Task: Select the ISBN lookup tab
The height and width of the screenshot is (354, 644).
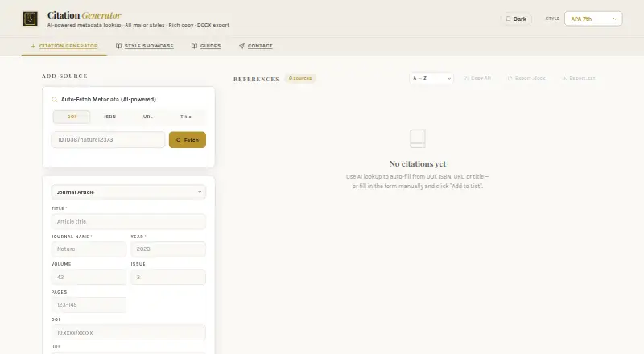Action: click(109, 117)
